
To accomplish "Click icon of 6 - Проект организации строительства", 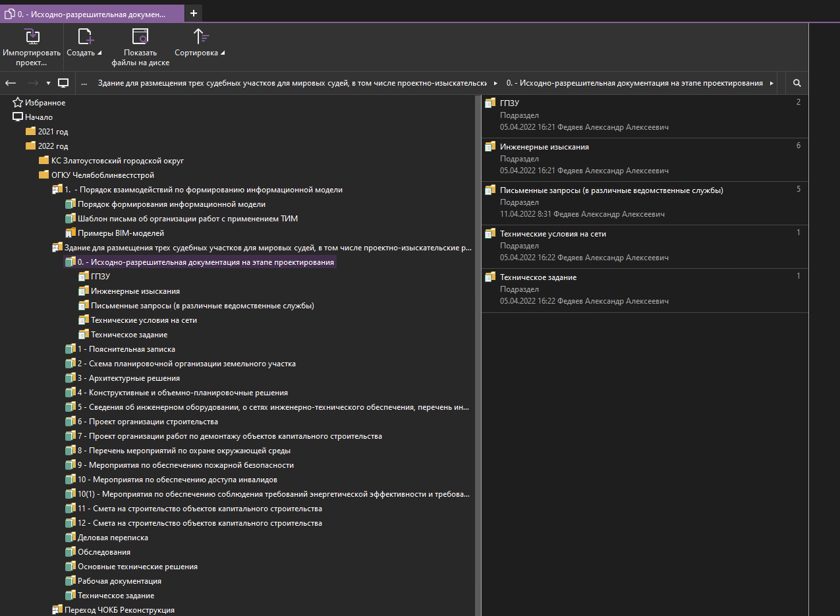I will 70,422.
